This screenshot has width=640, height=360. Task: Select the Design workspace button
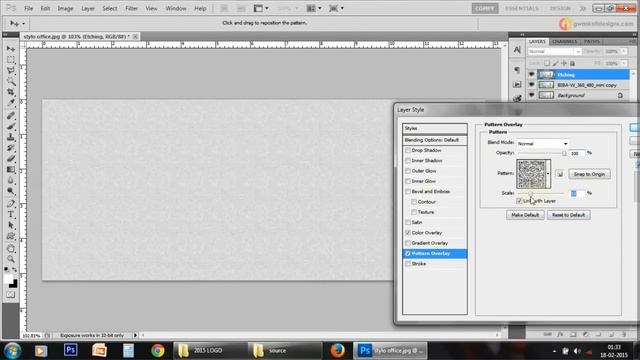click(x=560, y=8)
